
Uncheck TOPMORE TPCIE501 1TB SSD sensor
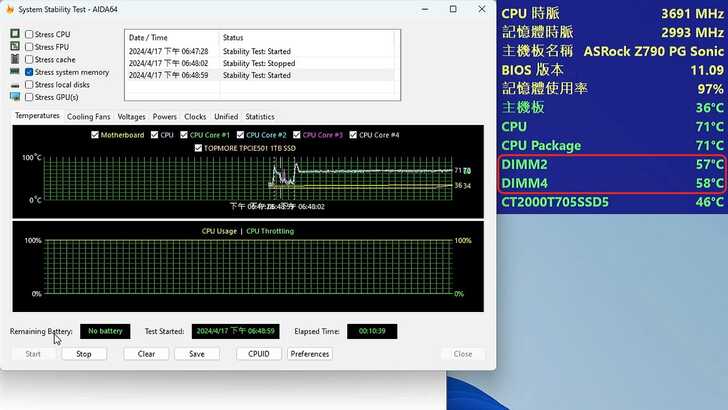[197, 148]
